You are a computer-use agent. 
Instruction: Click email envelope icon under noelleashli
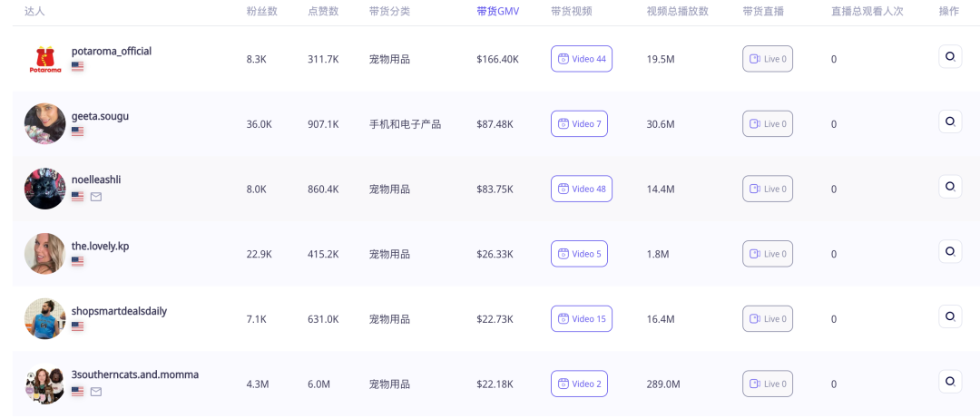click(95, 197)
